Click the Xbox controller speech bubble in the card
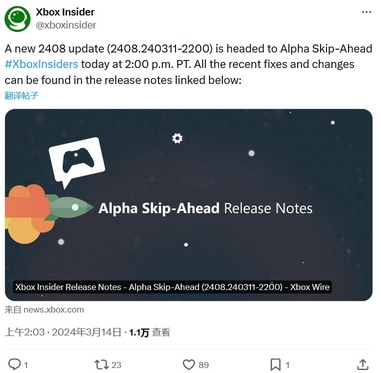Image resolution: width=381 pixels, height=373 pixels. pyautogui.click(x=77, y=161)
